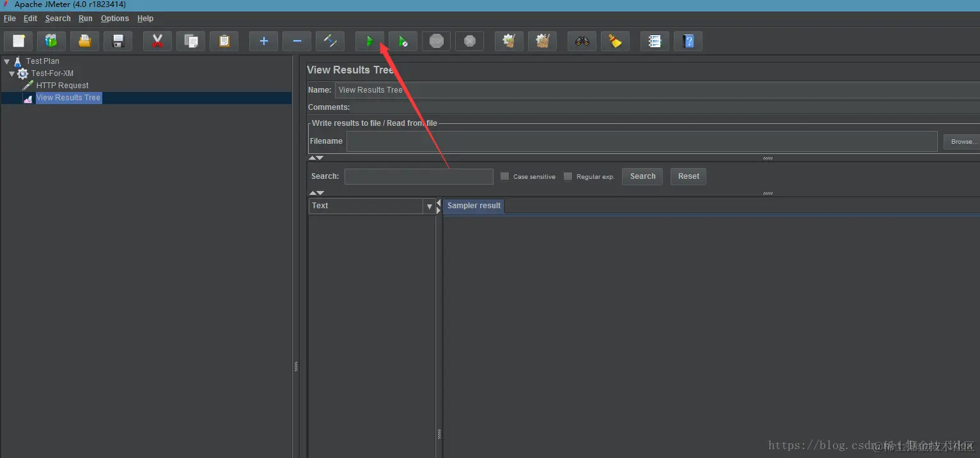Click collapse arrows beside Sampler result tab
This screenshot has width=980, height=458.
tap(439, 206)
